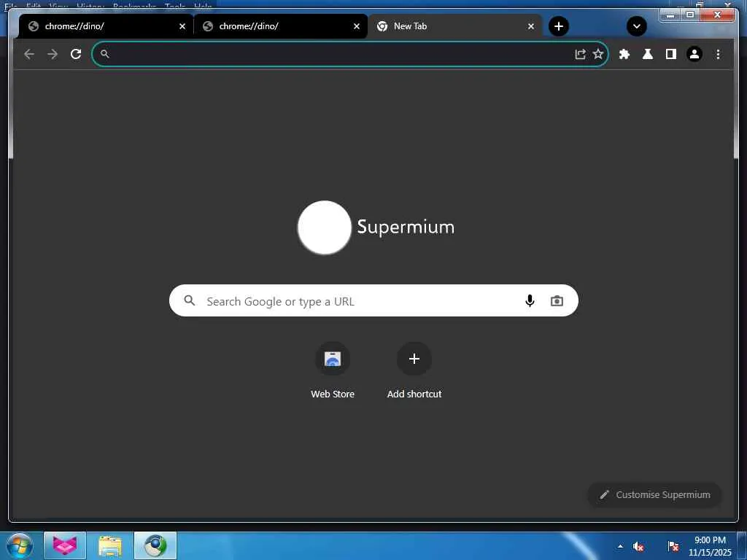Bookmark this tab with the star icon
This screenshot has width=747, height=560.
pos(598,54)
